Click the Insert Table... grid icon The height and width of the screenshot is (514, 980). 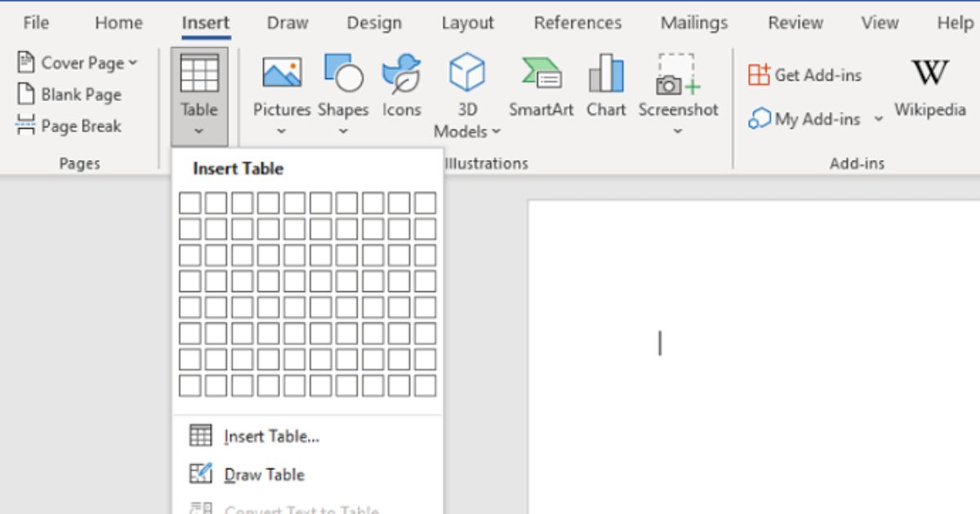[200, 436]
